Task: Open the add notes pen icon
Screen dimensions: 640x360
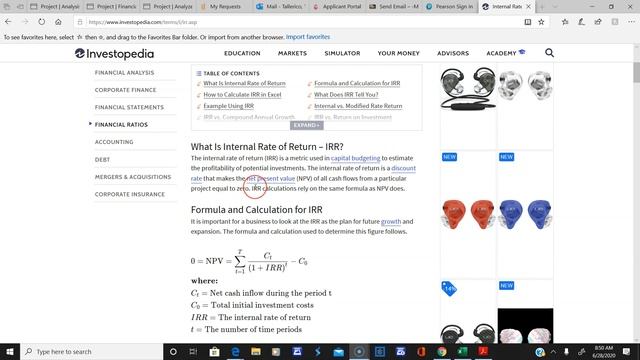Action: pyautogui.click(x=581, y=22)
